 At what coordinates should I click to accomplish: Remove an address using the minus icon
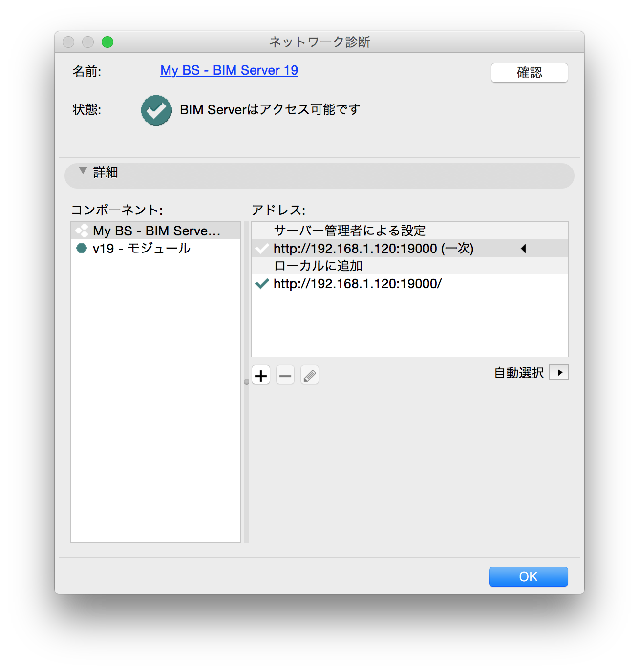click(x=285, y=375)
